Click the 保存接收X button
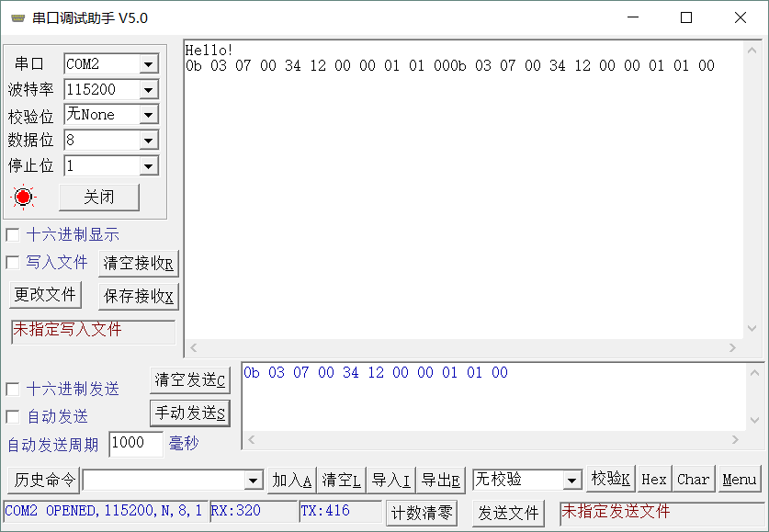Viewport: 769px width, 532px height. 139,296
